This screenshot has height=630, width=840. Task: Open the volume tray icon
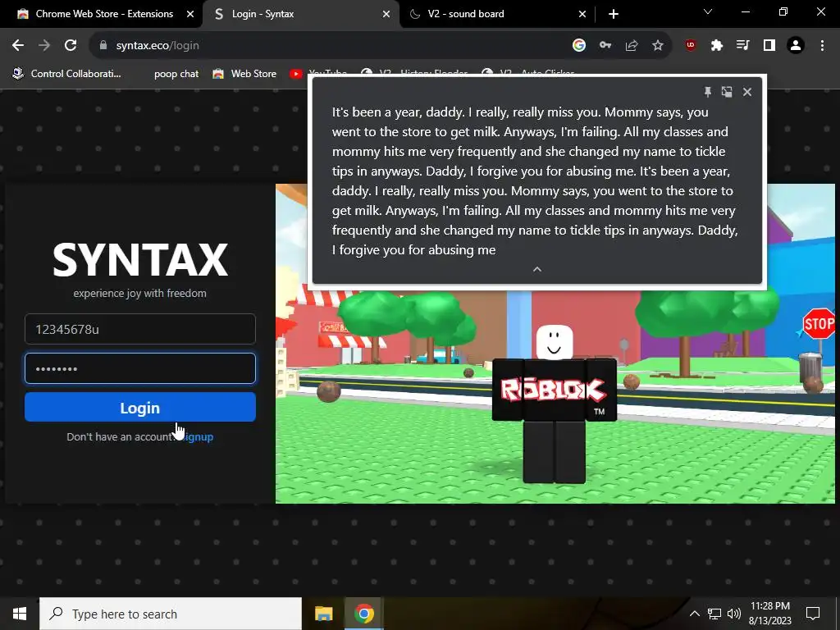point(734,614)
